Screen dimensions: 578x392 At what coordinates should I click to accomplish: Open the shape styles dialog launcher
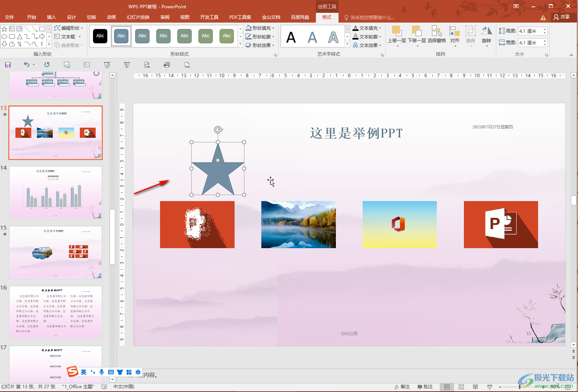coord(275,55)
